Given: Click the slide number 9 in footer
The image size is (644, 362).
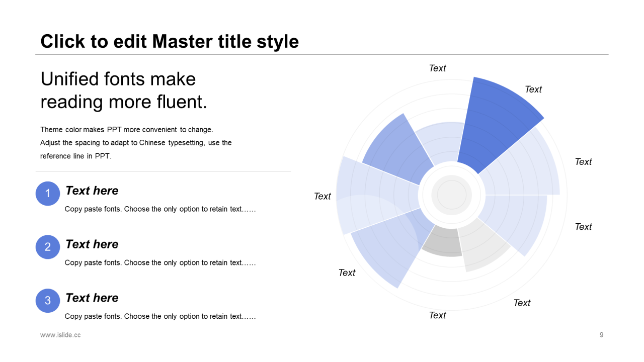Looking at the screenshot, I should [x=601, y=335].
